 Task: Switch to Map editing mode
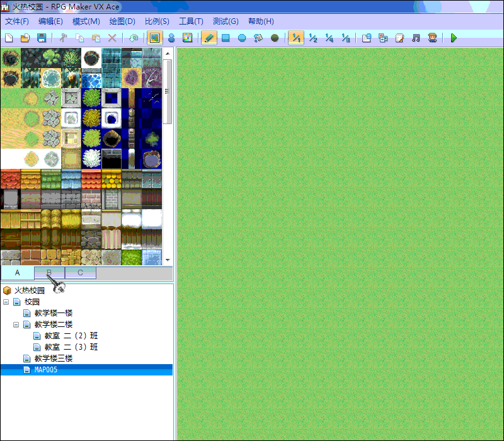point(154,38)
